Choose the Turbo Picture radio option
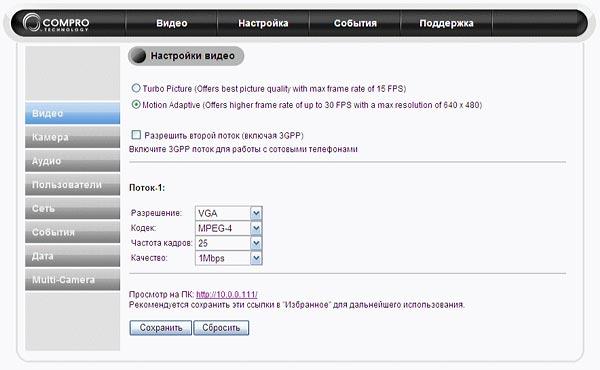The width and height of the screenshot is (600, 370). point(136,88)
